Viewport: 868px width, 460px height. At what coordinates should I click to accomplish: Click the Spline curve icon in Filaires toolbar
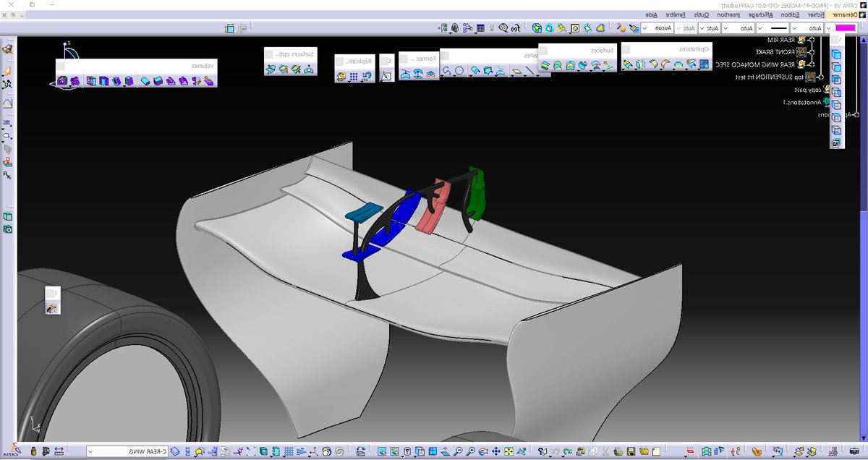coord(446,70)
